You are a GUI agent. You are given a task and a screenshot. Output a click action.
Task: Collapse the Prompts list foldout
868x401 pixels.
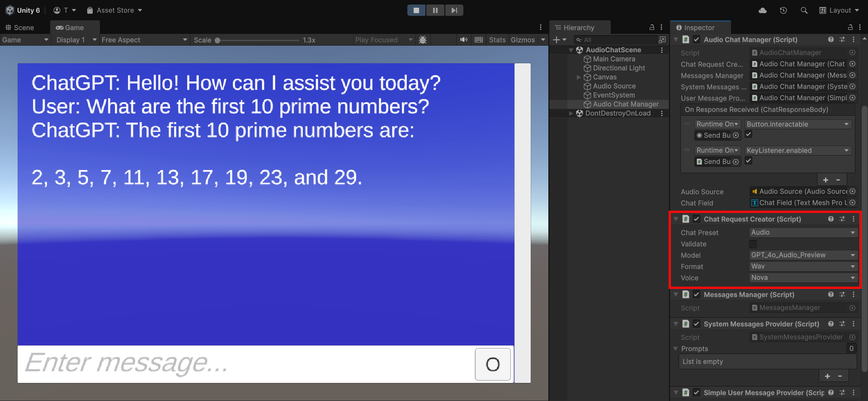click(676, 349)
